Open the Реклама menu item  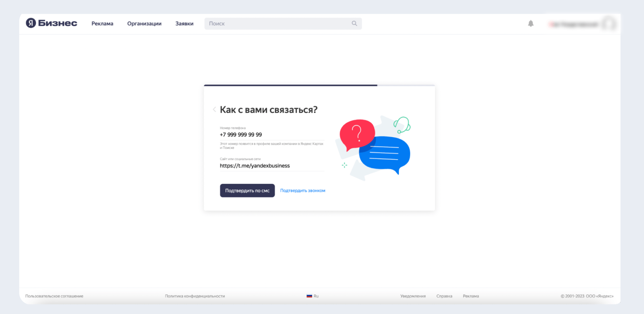coord(102,24)
